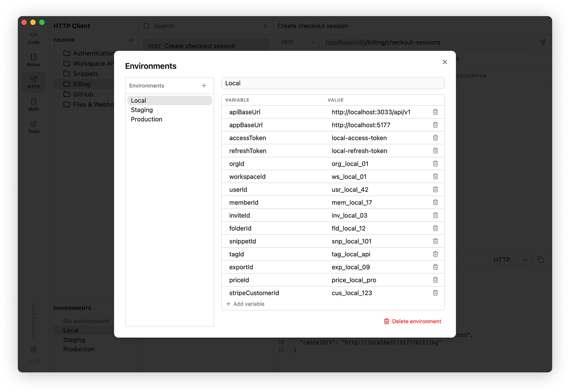Close the Environments dialog
Screen dimensions: 570x392
444,62
